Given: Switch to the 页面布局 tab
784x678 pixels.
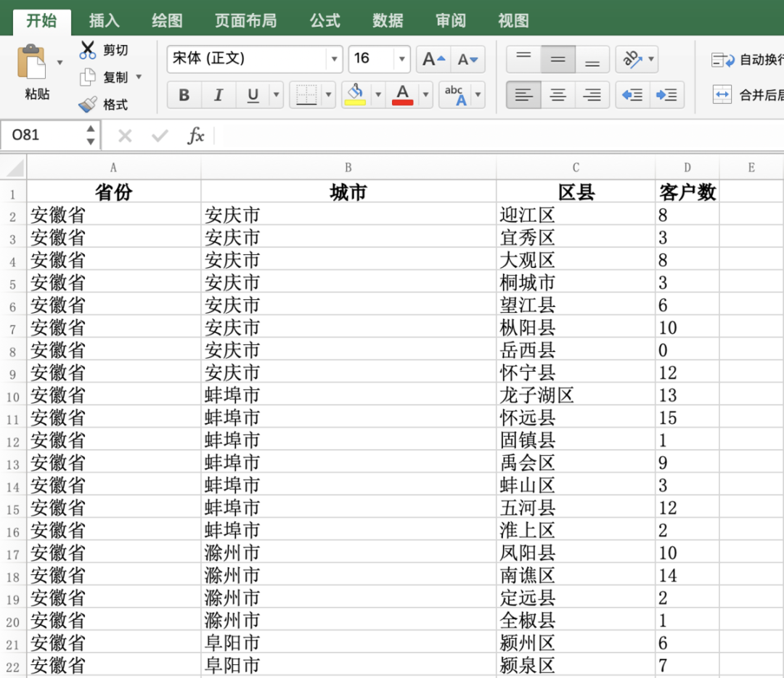Looking at the screenshot, I should (245, 21).
